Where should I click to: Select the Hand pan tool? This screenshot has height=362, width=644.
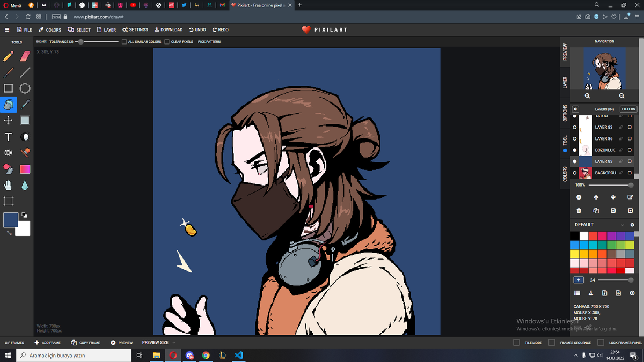[x=9, y=186]
